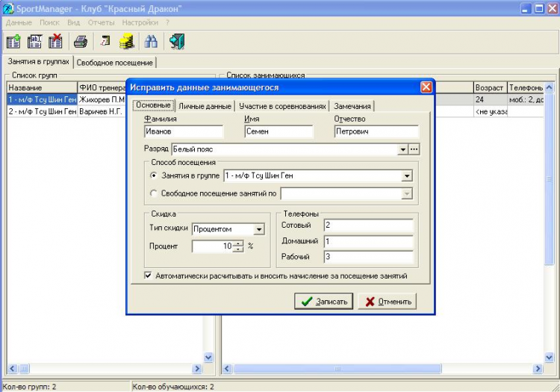Click trainees list scroll left arrow

point(227,368)
